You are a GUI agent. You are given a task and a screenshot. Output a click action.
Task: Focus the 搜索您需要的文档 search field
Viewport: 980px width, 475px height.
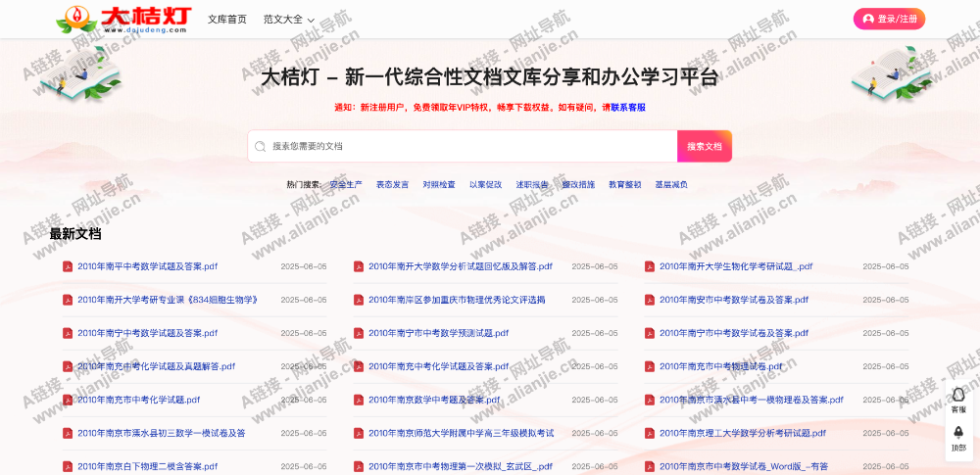(463, 146)
